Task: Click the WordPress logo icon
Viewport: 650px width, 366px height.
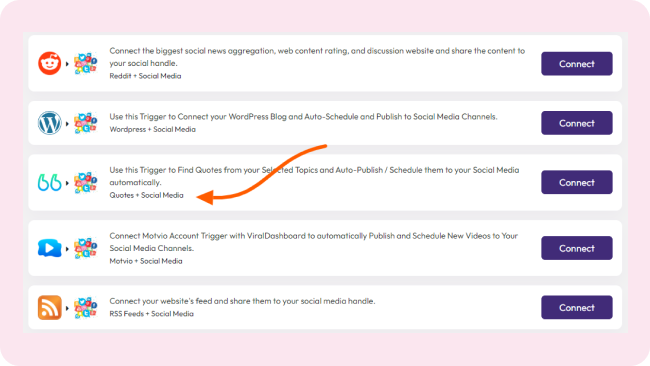Action: click(x=50, y=123)
